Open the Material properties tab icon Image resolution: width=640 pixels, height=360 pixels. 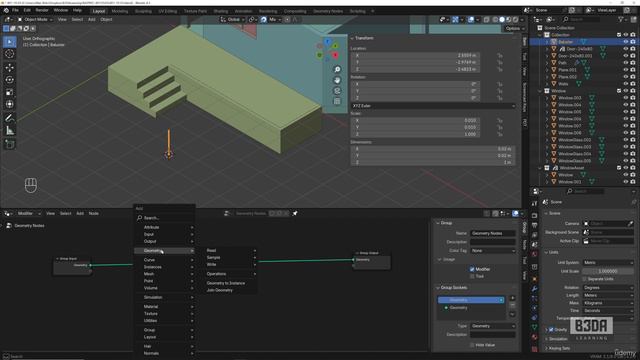point(534,338)
